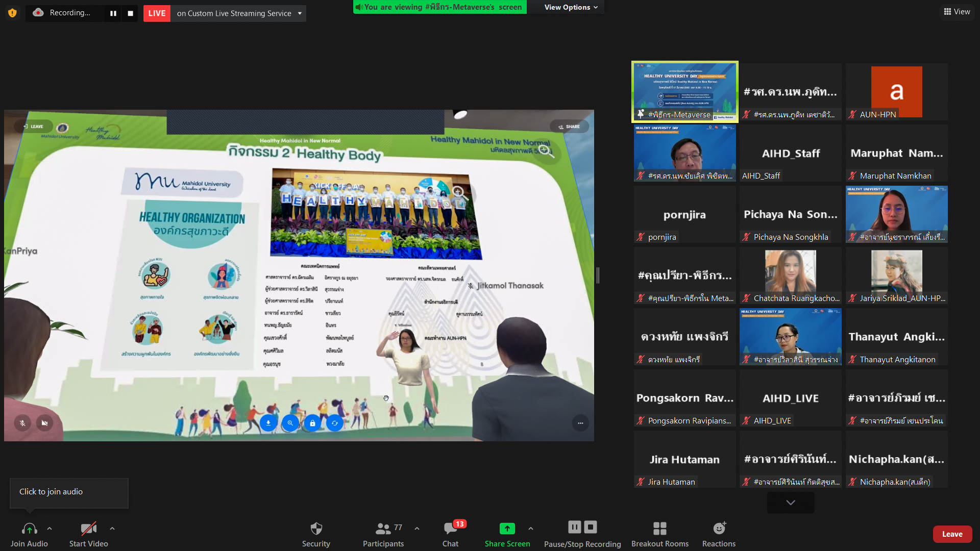Stop the cloud recording at top
980x551 pixels.
pyautogui.click(x=130, y=13)
